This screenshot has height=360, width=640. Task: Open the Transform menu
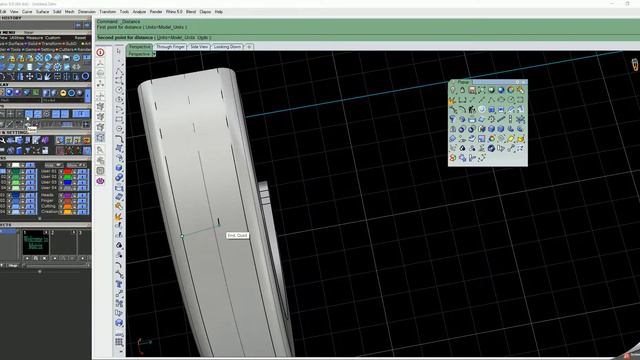[108, 12]
